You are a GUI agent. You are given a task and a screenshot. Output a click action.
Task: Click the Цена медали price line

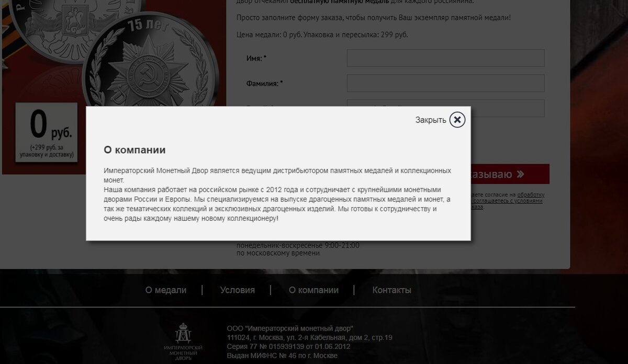click(x=322, y=35)
